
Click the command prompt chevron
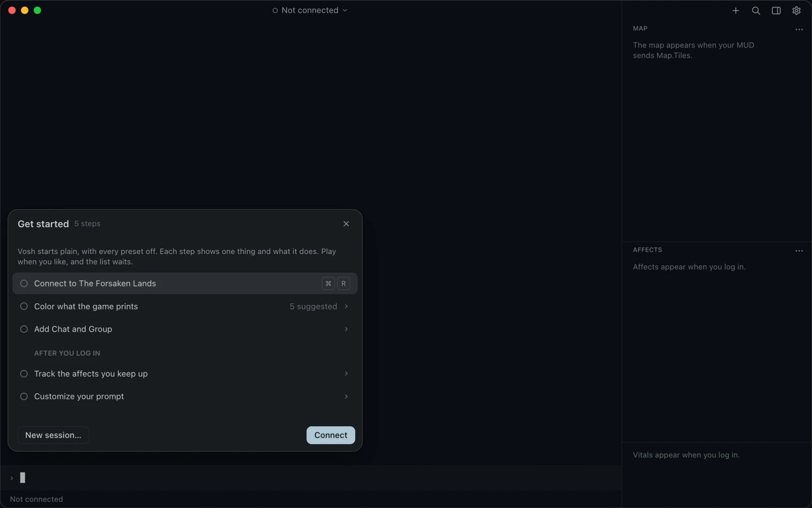[12, 478]
